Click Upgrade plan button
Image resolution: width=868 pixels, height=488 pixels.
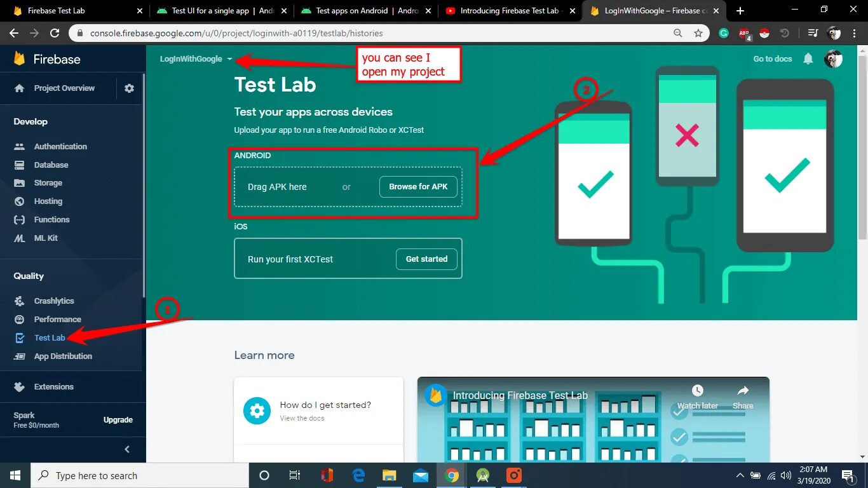click(x=118, y=420)
